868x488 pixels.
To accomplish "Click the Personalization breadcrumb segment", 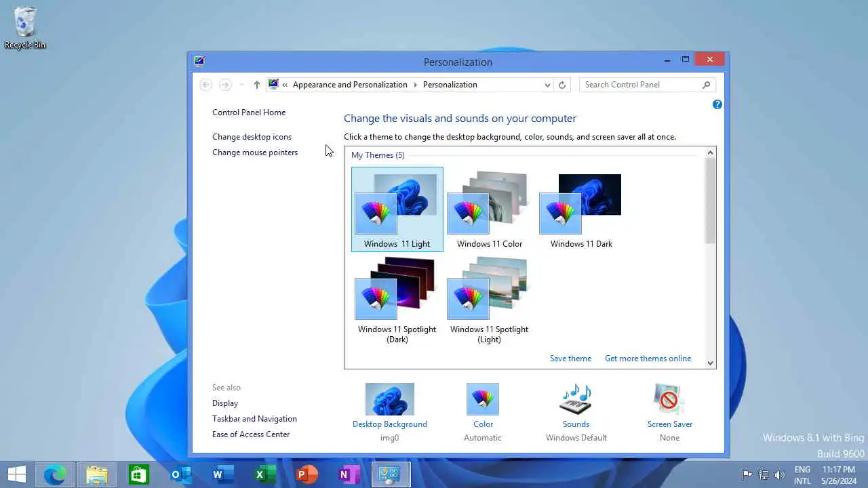I will pyautogui.click(x=450, y=85).
